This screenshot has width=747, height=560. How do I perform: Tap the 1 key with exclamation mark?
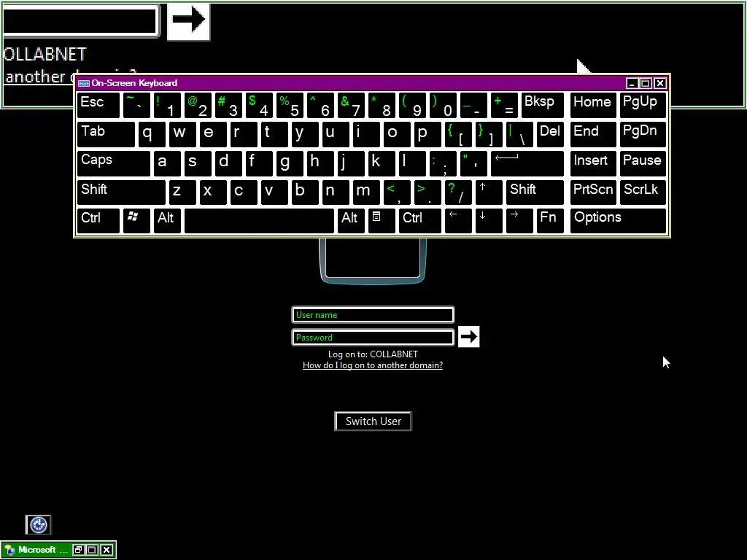167,105
